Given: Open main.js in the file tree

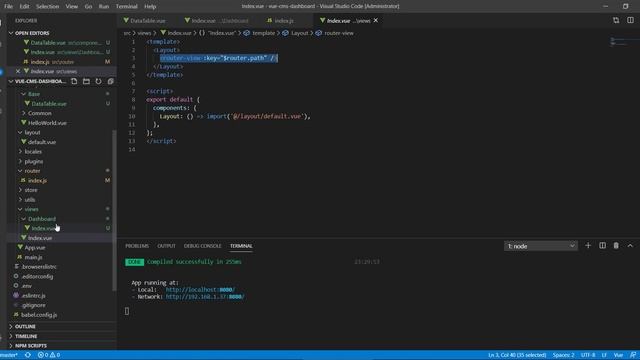Looking at the screenshot, I should point(33,257).
